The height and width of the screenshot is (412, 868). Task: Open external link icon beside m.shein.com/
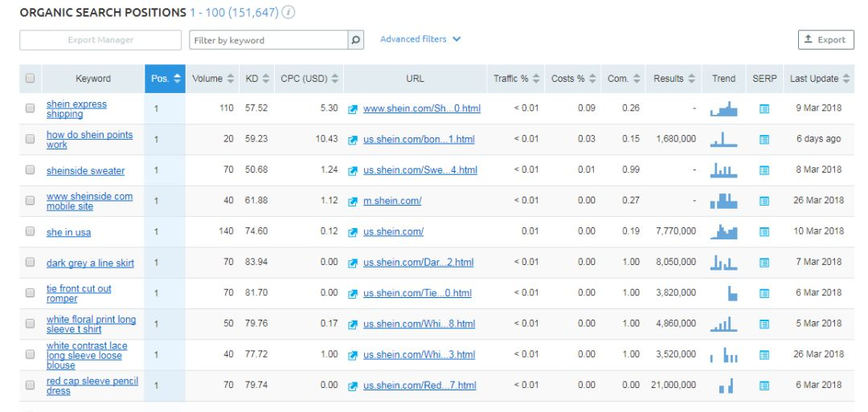353,202
